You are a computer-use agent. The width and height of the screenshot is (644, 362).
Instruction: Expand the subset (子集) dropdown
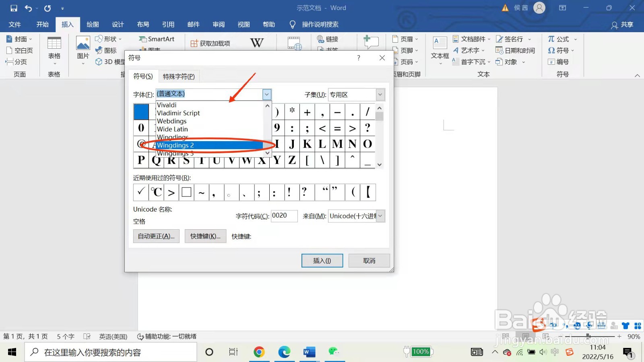380,95
